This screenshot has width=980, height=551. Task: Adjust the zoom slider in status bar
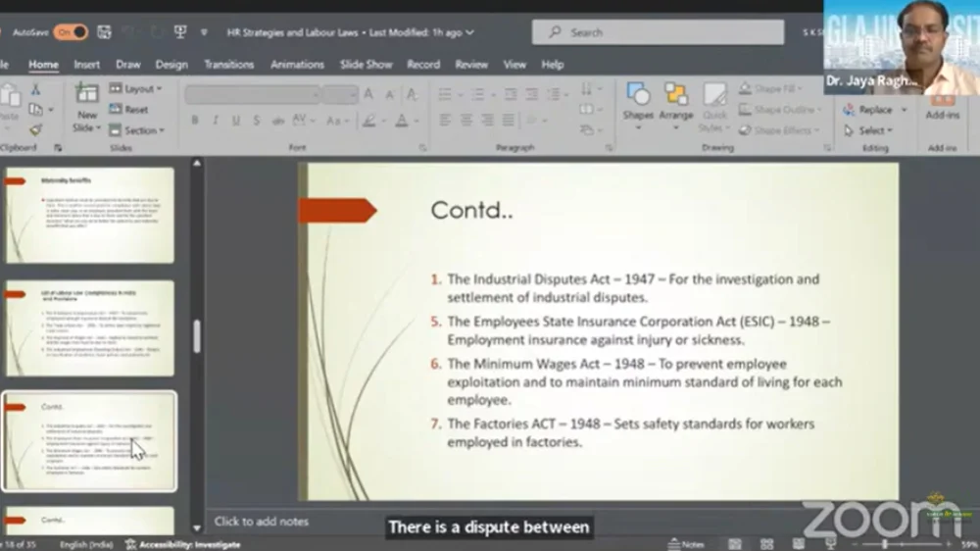click(885, 543)
